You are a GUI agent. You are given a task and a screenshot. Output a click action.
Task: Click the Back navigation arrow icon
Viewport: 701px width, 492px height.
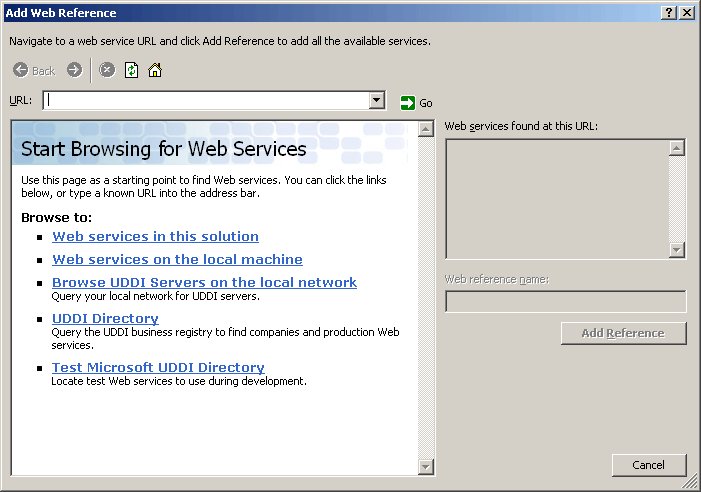pos(21,70)
